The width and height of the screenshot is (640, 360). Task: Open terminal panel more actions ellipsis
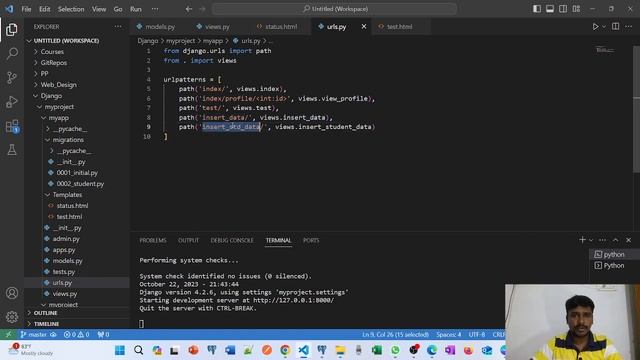pos(602,240)
